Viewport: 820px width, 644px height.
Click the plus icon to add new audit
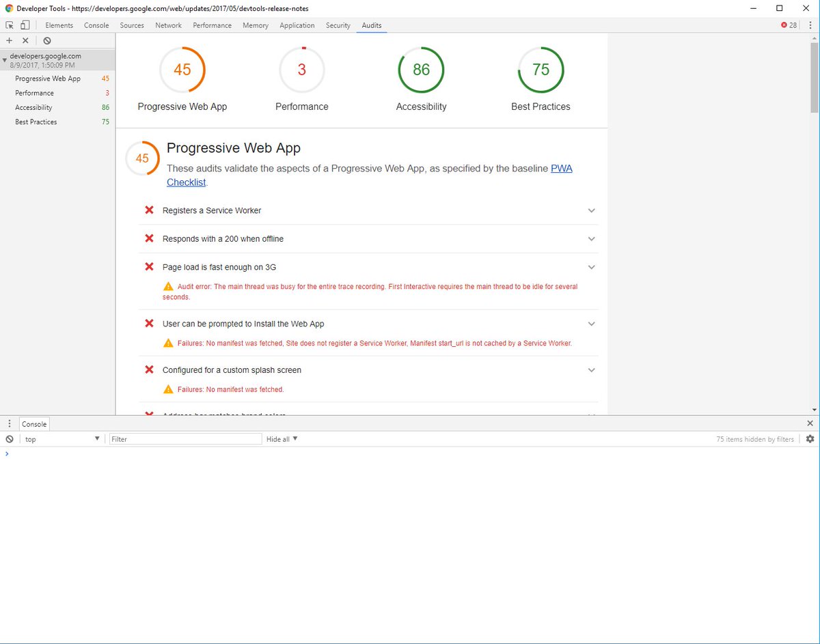[9, 41]
